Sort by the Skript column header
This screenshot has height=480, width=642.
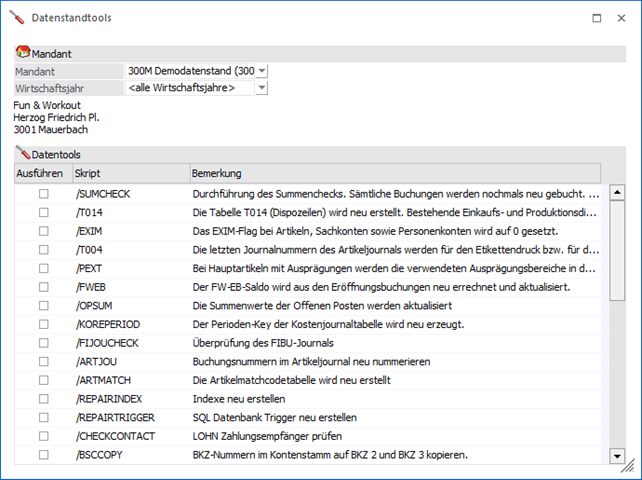[130, 173]
